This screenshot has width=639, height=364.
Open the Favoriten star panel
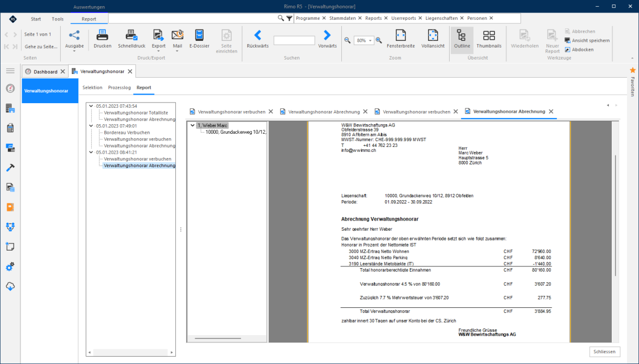pyautogui.click(x=633, y=70)
